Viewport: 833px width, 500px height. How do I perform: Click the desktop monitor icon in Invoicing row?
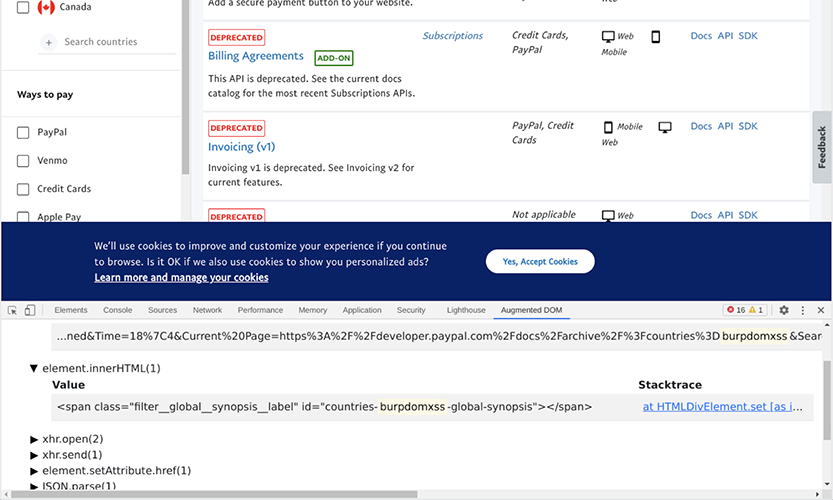coord(665,127)
